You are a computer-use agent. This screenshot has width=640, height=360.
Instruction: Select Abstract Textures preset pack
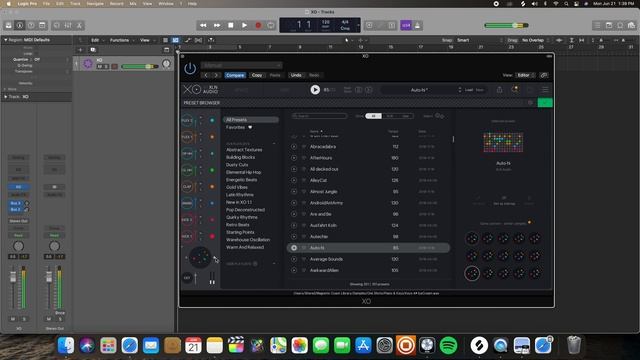[x=244, y=150]
